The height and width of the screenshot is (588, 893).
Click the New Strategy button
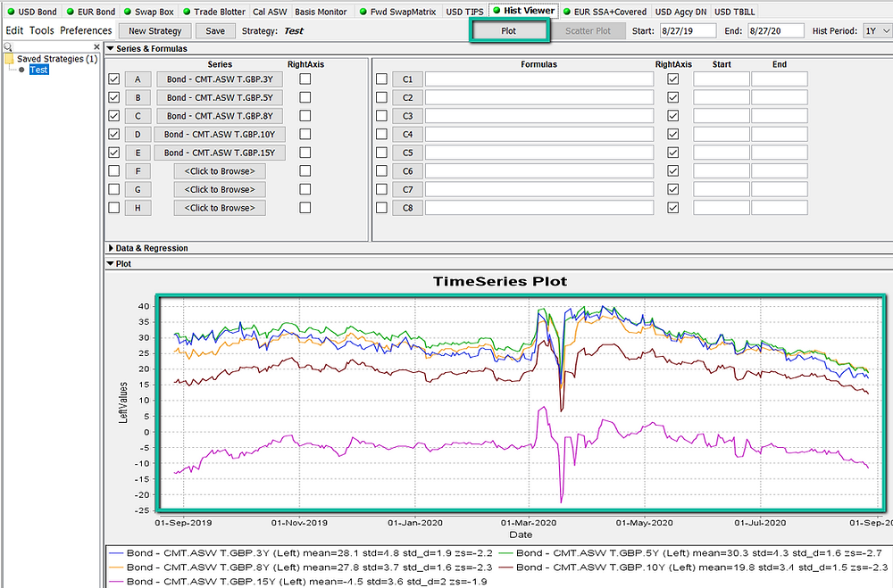[154, 30]
